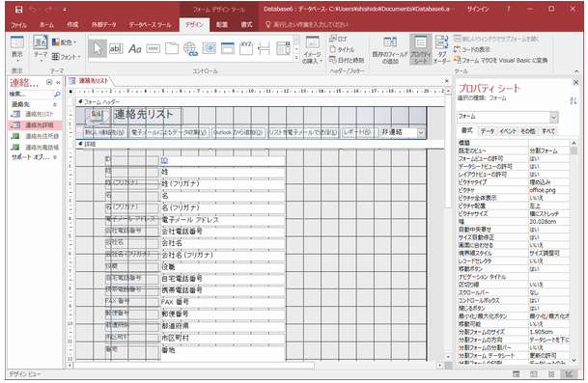Click the property sheet scrollbar down arrow
Screen dimensions: 588x383
[x=574, y=361]
